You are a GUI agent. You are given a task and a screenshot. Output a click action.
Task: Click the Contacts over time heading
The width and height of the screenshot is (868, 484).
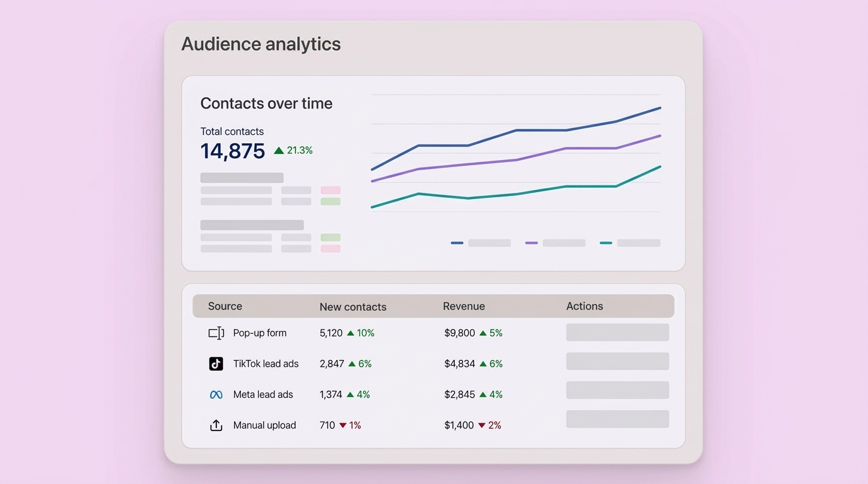(x=266, y=103)
